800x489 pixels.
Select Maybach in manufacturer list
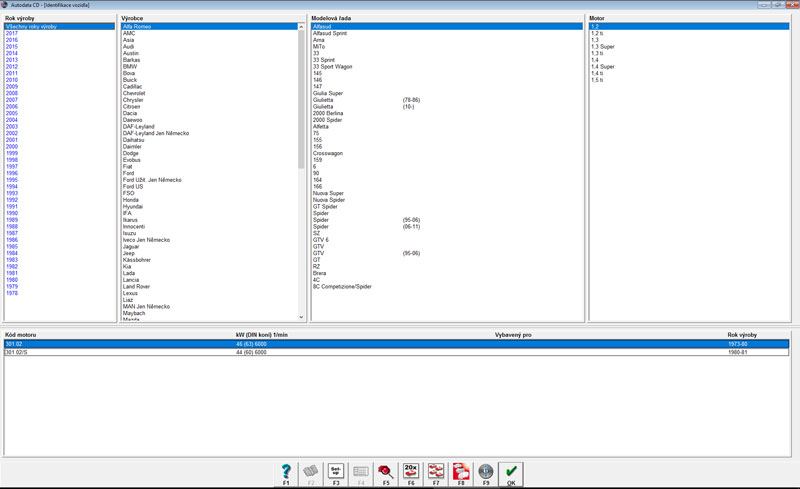[x=134, y=313]
